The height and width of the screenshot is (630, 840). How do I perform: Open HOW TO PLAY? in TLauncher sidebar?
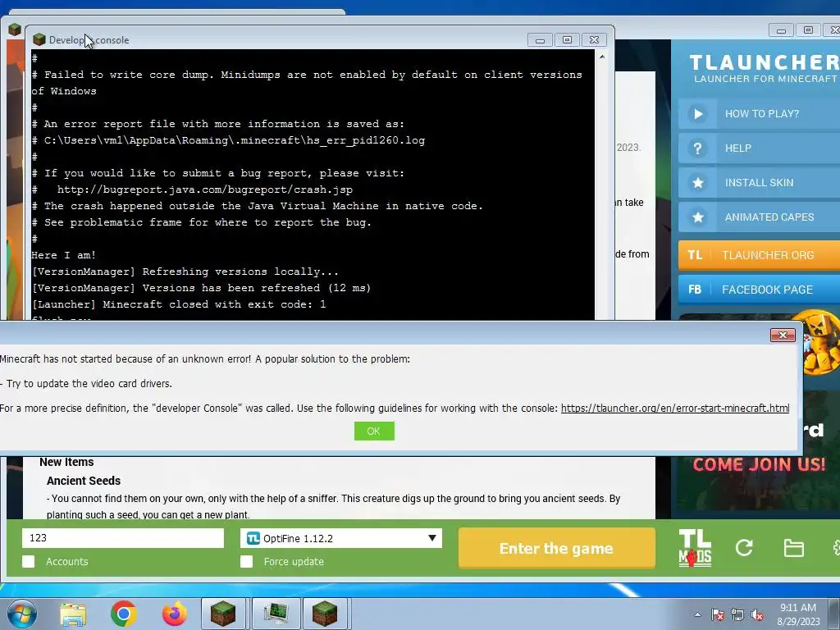tap(759, 113)
